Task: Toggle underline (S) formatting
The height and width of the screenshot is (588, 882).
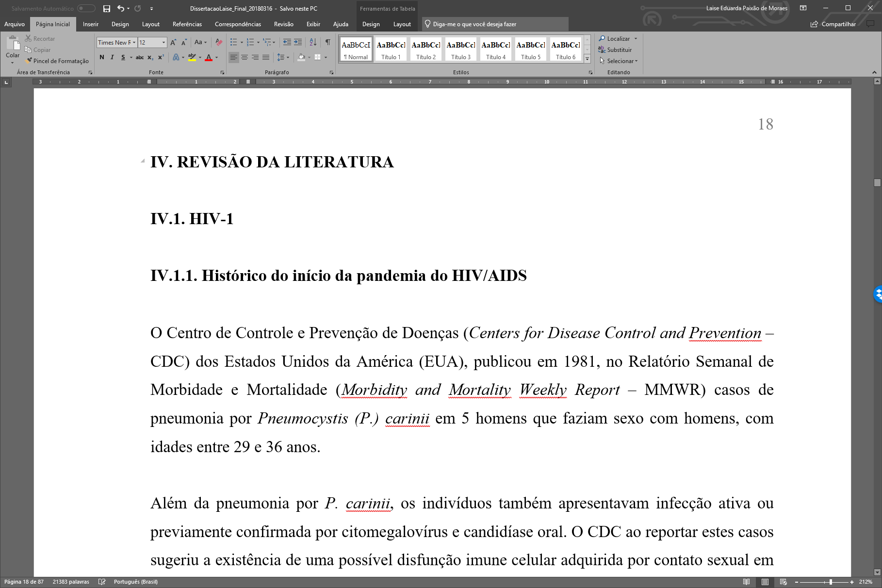Action: click(x=123, y=57)
